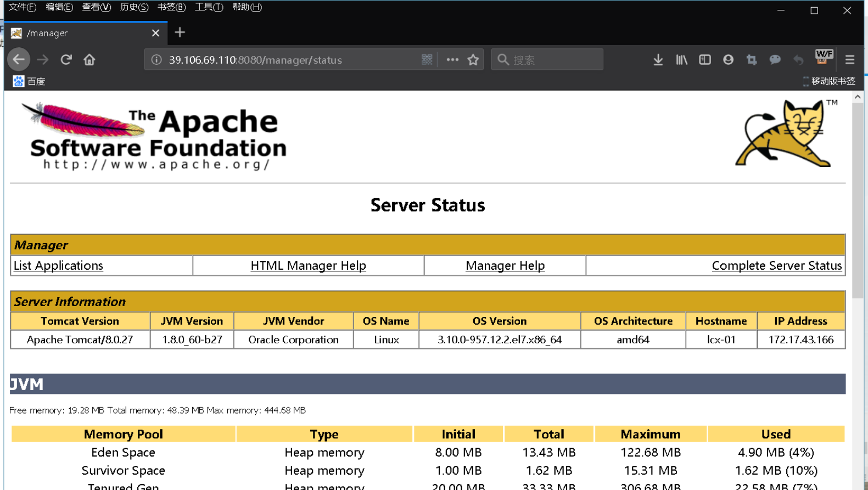Screen dimensions: 868x490
Task: Open the List Applications link
Action: [58, 265]
